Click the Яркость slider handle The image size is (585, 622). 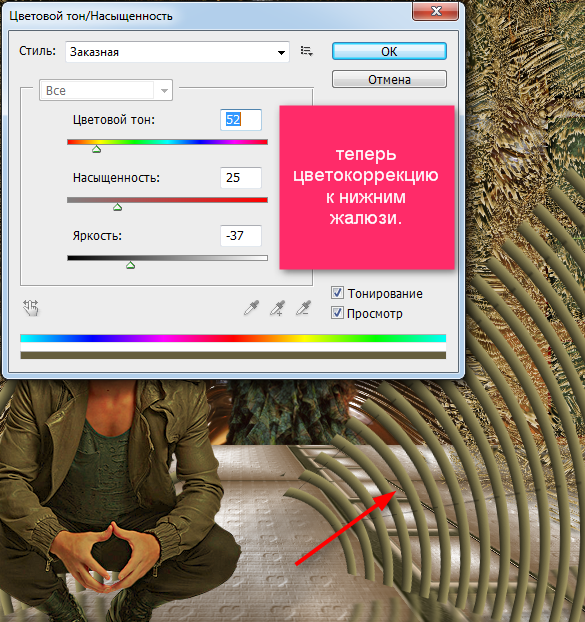130,265
